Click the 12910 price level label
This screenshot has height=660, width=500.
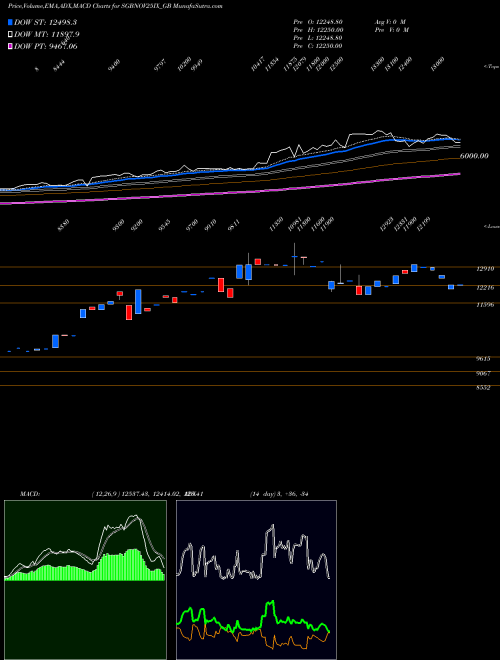point(485,269)
